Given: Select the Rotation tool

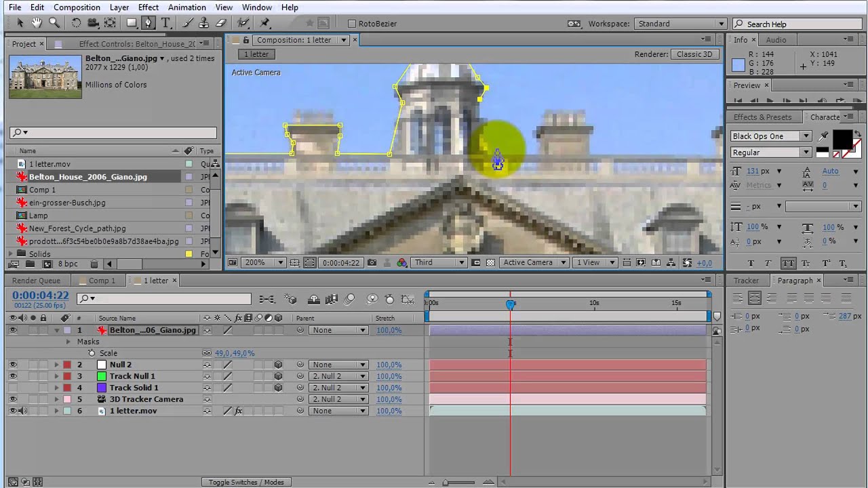Looking at the screenshot, I should 76,23.
